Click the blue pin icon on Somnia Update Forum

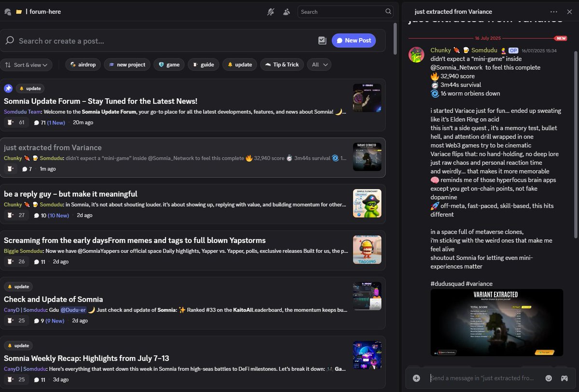(7, 88)
